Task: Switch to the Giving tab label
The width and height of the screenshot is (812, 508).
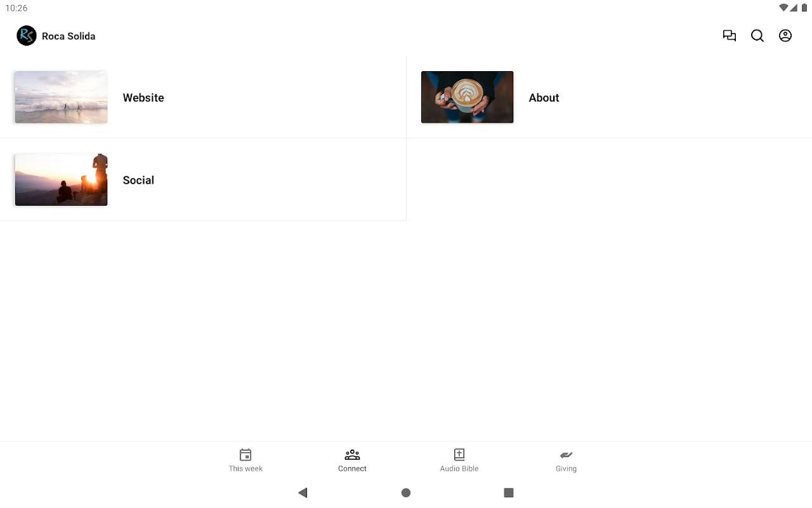Action: (x=566, y=469)
